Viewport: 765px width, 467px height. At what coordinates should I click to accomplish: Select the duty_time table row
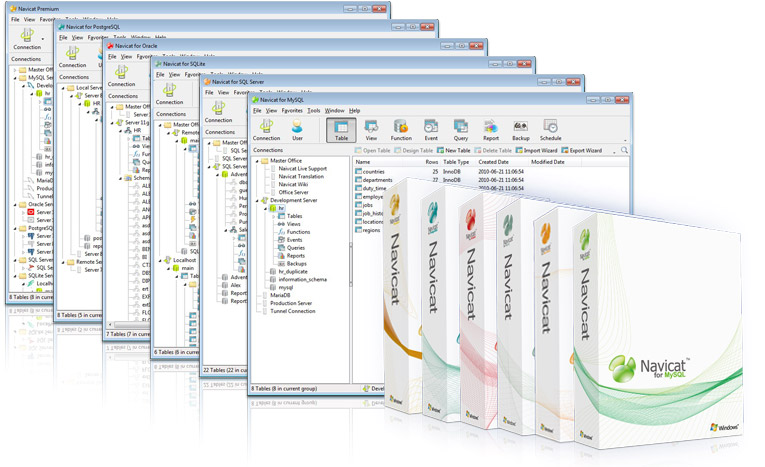375,188
